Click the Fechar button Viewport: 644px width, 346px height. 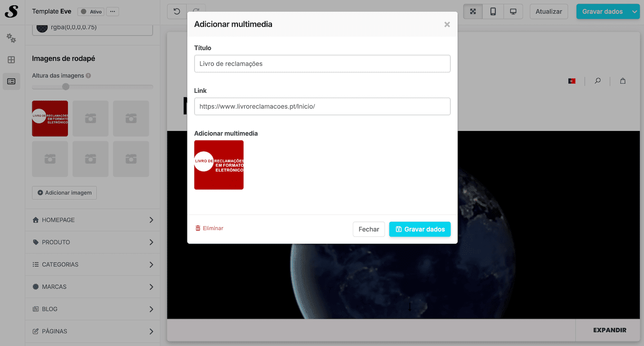coord(369,229)
